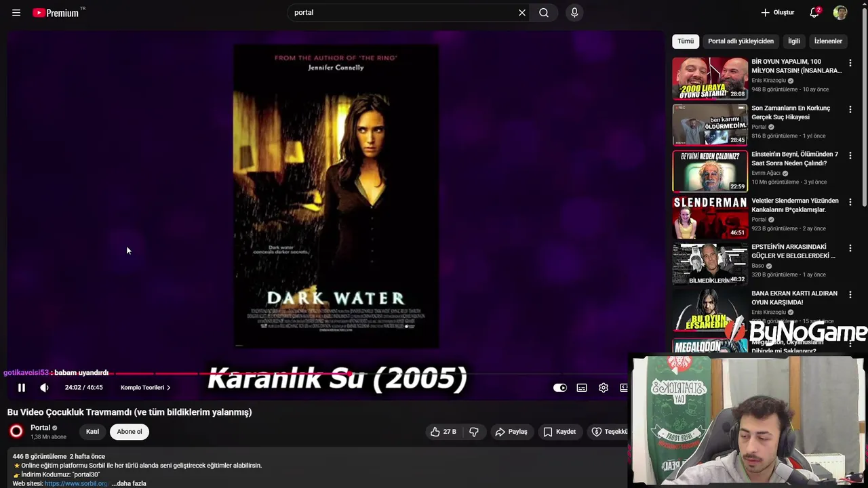Open the Portal channel name link
Viewport: 868px width, 488px height.
click(x=40, y=428)
